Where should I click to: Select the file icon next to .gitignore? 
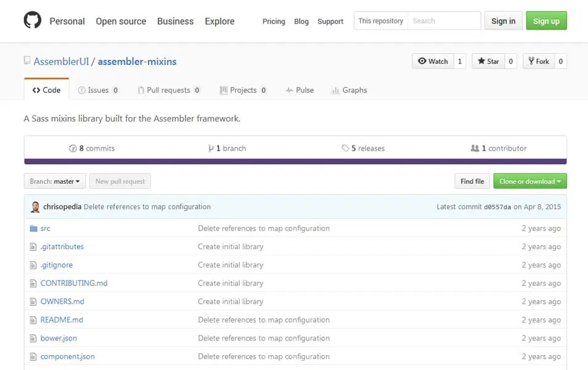point(33,265)
